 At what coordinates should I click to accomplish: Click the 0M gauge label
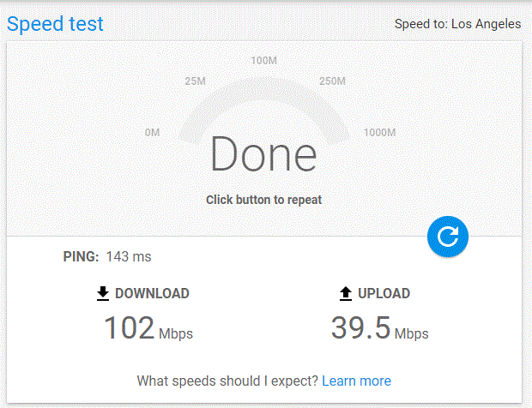point(153,133)
